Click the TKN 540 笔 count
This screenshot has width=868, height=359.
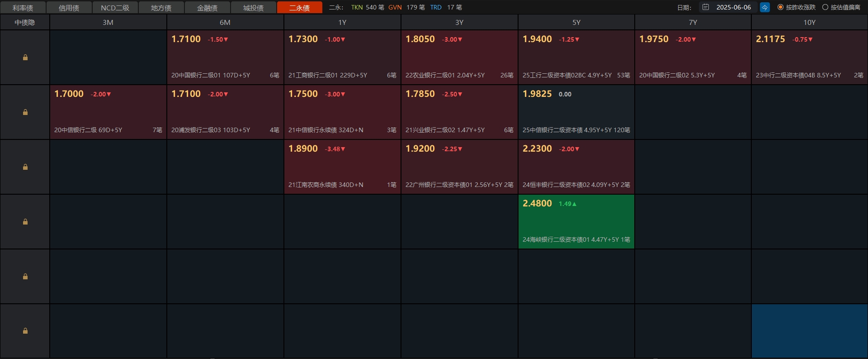368,7
